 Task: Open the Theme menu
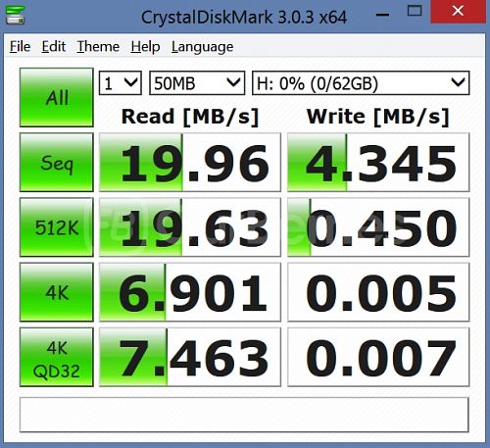(x=98, y=46)
